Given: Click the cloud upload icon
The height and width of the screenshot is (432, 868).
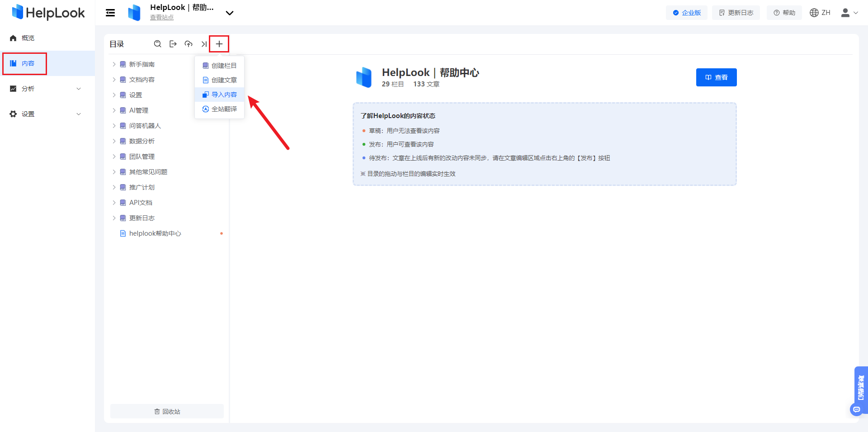Looking at the screenshot, I should click(x=189, y=44).
